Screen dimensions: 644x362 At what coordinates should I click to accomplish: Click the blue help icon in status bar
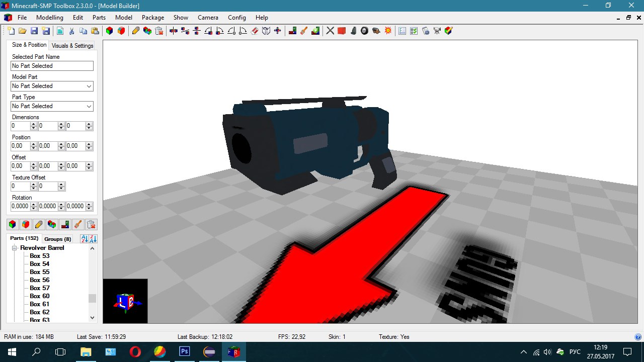pos(638,337)
